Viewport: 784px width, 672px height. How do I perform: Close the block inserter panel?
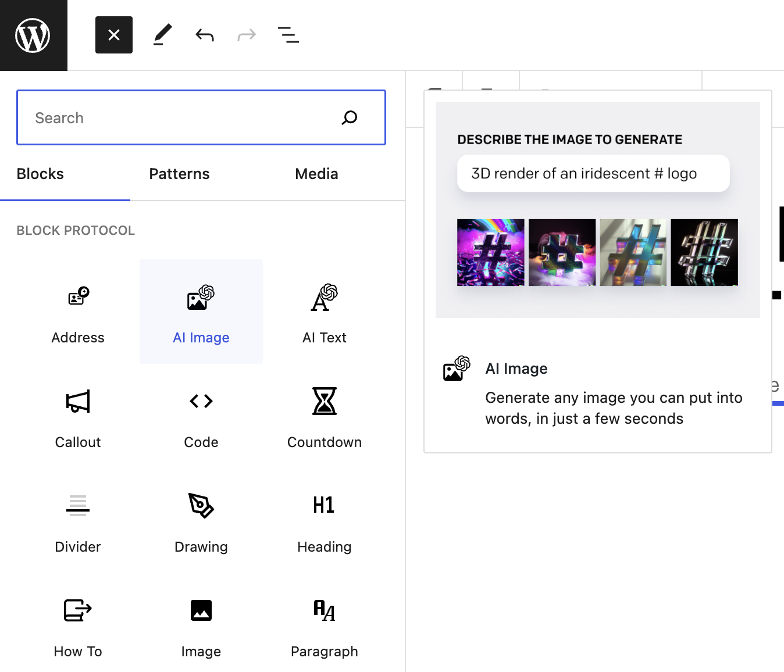[114, 35]
